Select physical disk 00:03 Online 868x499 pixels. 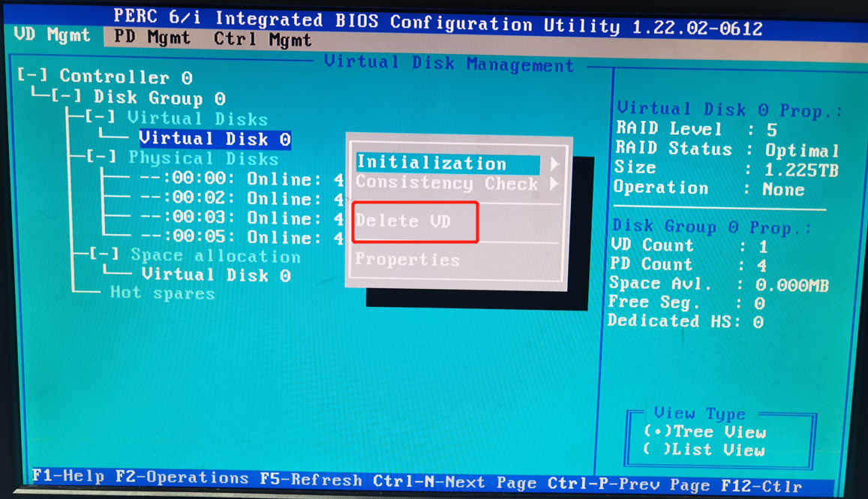pyautogui.click(x=241, y=218)
